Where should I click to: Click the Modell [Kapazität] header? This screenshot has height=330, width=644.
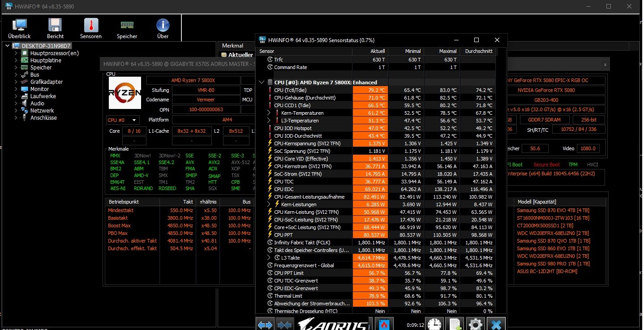click(560, 202)
